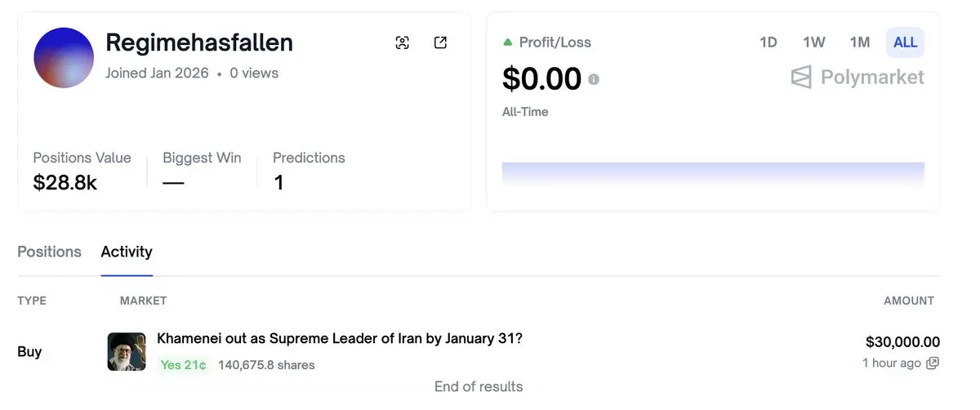Viewport: 980px width, 410px height.
Task: Click the Regimehasfallen username heading
Action: (x=199, y=42)
